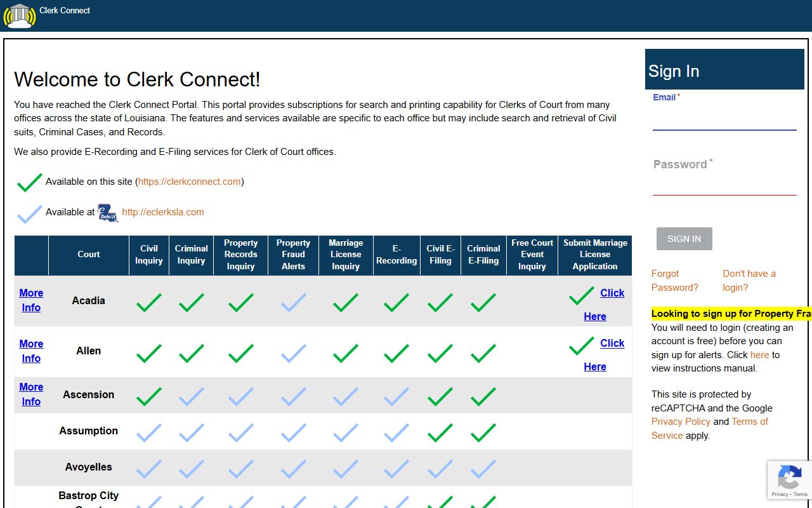
Task: Focus the Email input field
Action: 724,119
